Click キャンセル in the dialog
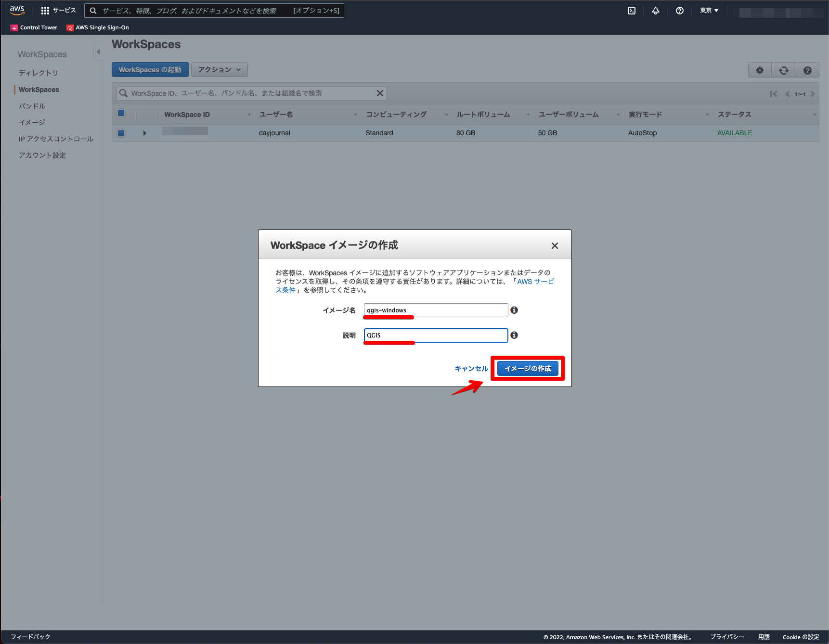The image size is (829, 644). (471, 368)
